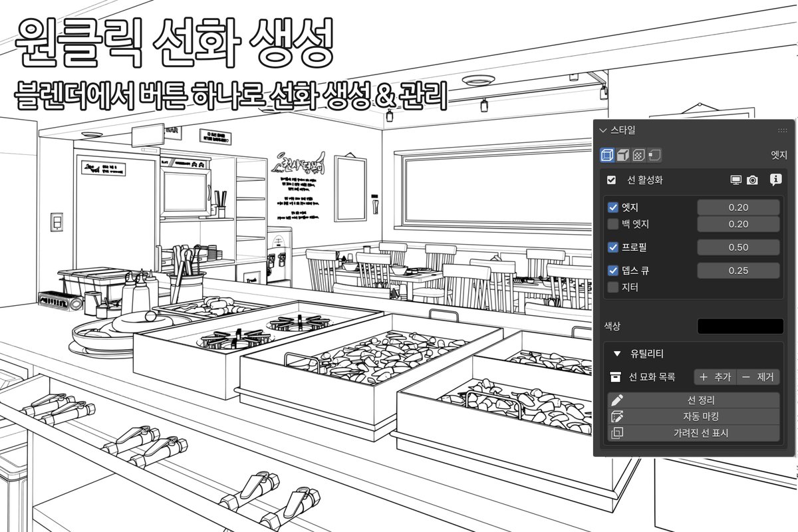Select the checkered pattern style icon

(640, 154)
